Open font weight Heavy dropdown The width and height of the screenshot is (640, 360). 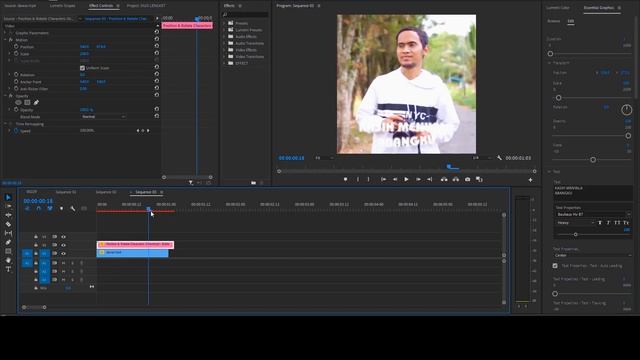(575, 223)
